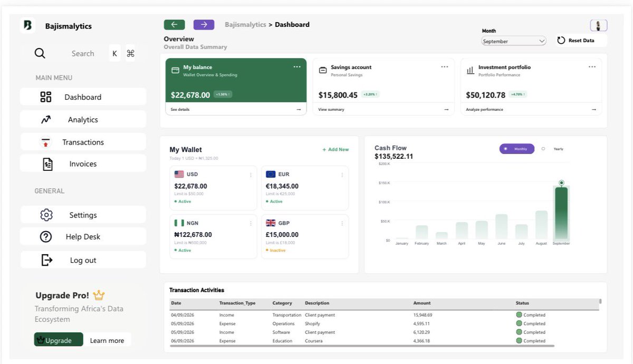Click the Inactive status under GBP

pos(275,251)
